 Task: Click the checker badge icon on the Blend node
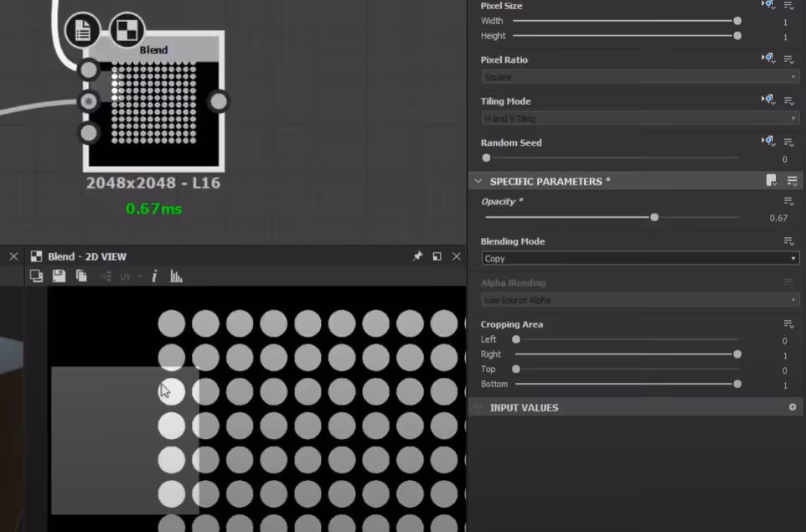click(127, 30)
